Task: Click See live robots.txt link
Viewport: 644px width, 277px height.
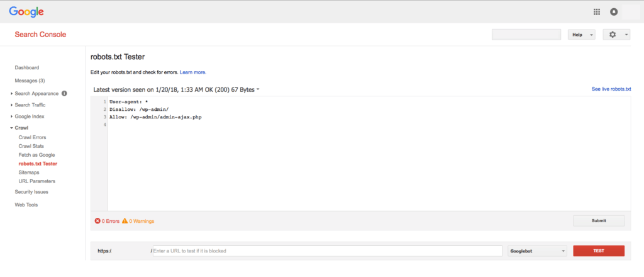Action: point(611,89)
